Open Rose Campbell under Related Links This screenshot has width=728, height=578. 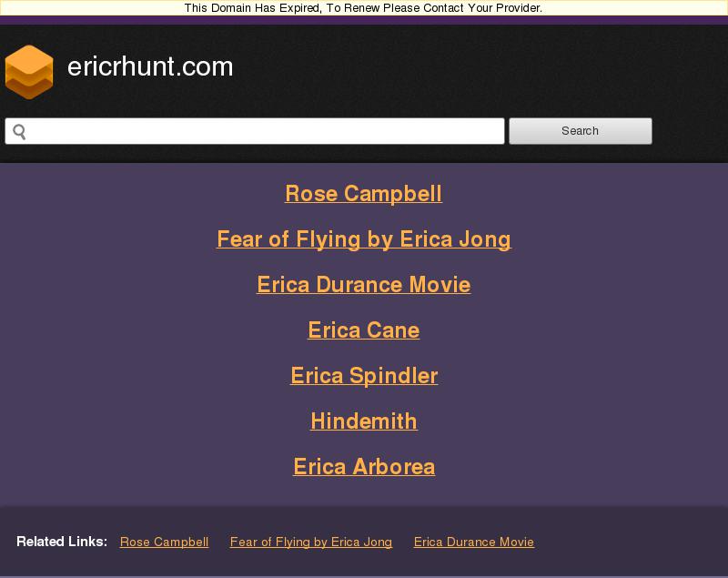click(164, 542)
